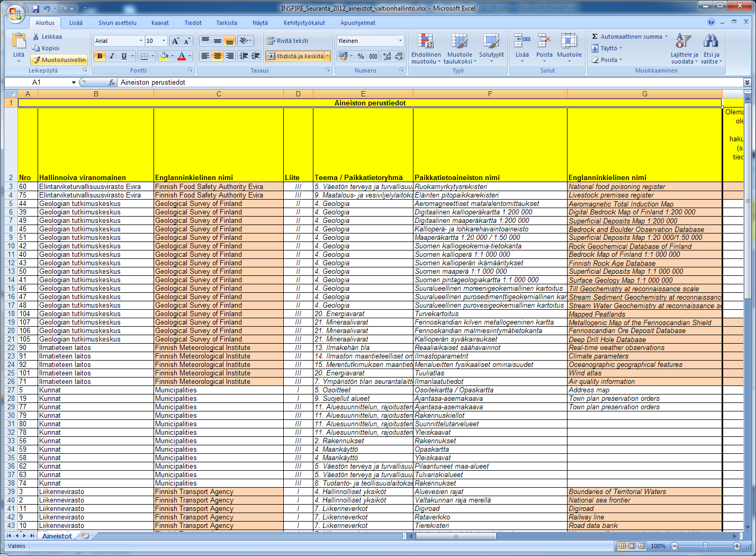Increase font size with the large A
The height and width of the screenshot is (556, 756).
(x=175, y=41)
